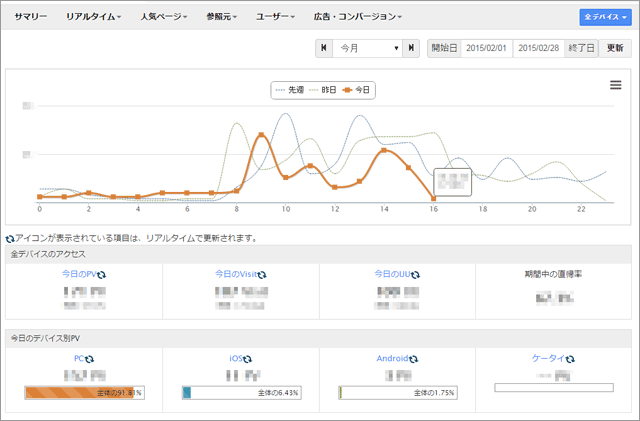This screenshot has width=640, height=421.
Task: Click the refresh icon next to 今日のPV
Action: [x=101, y=275]
